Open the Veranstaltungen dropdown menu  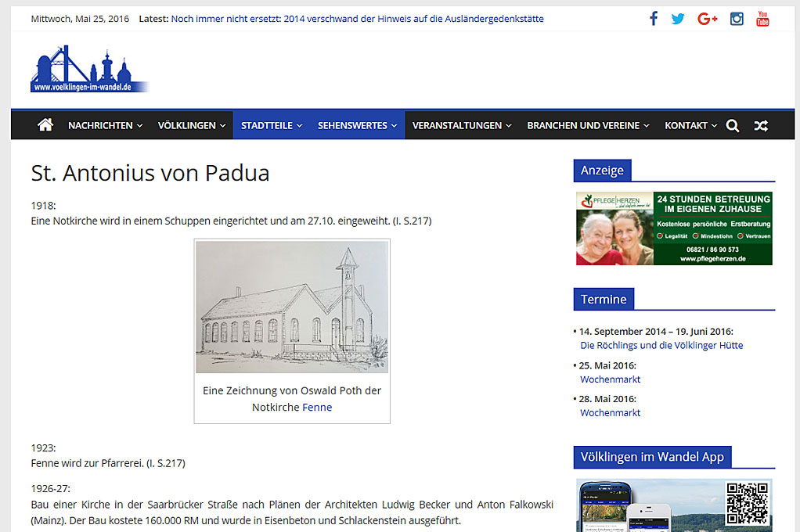tap(462, 125)
